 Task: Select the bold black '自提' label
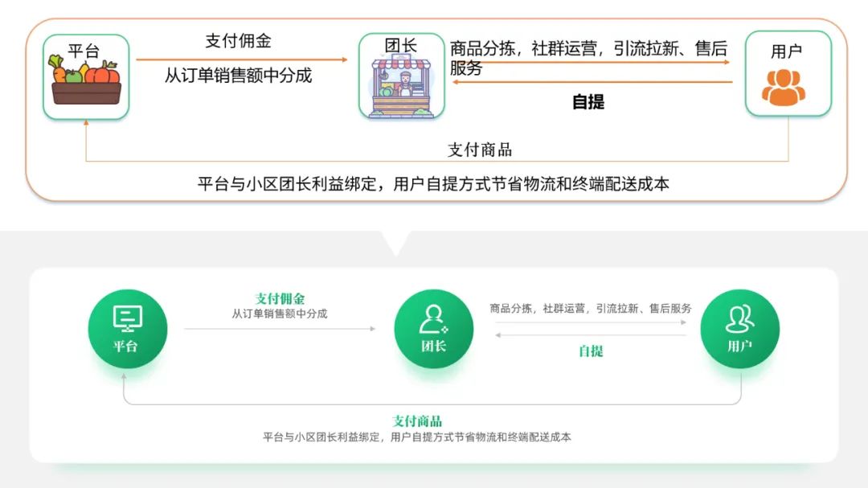pos(588,102)
